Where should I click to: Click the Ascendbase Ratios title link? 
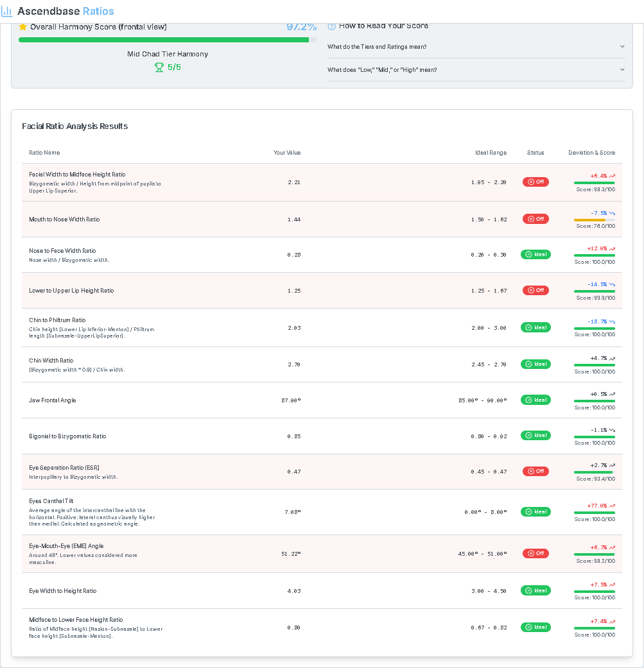[65, 12]
